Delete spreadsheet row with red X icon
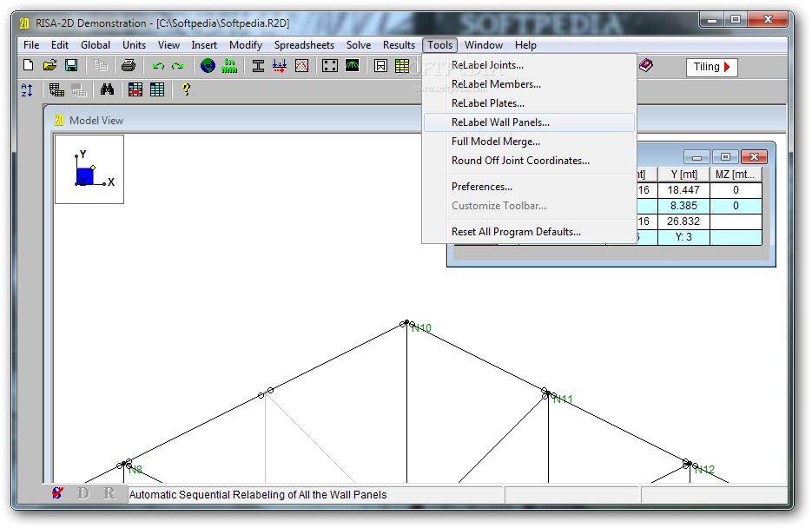 point(135,90)
